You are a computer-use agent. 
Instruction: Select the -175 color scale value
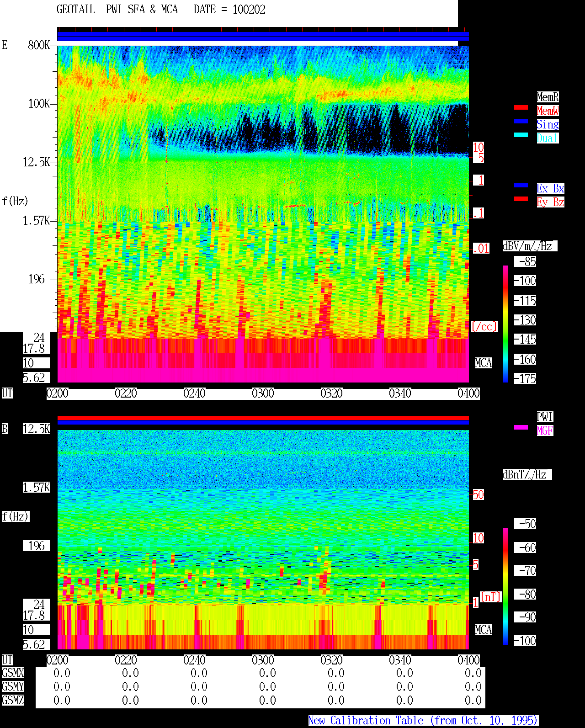525,378
